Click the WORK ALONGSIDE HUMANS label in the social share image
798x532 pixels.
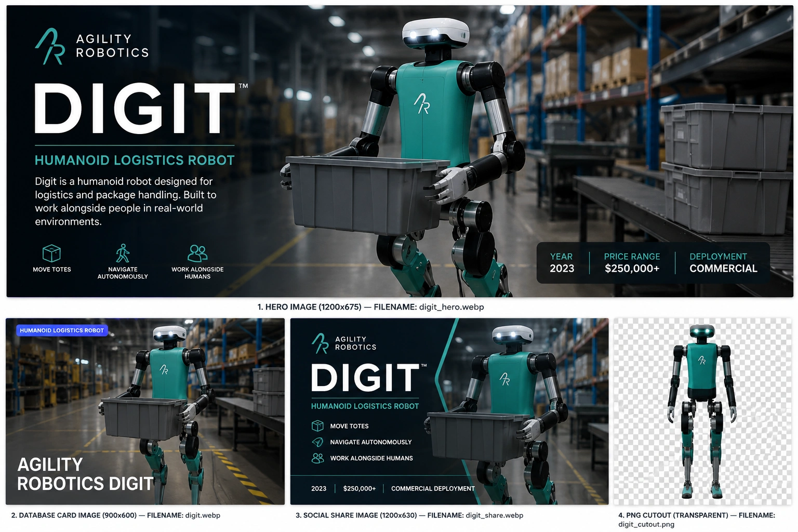371,458
